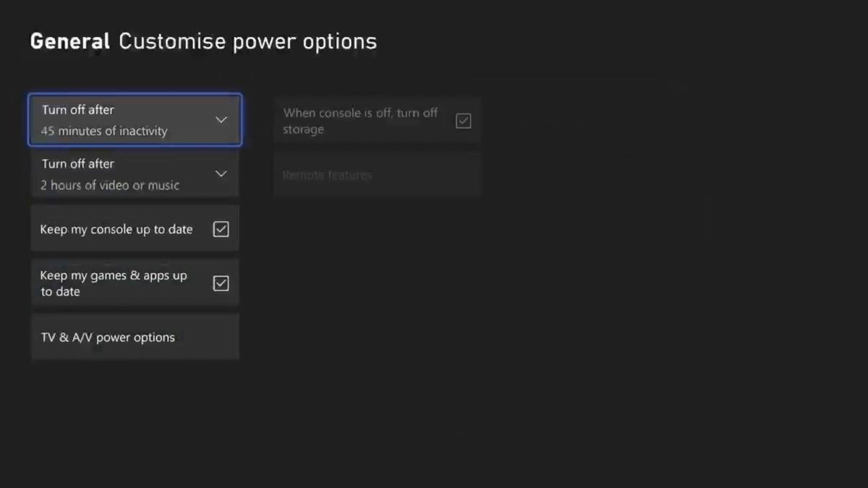
Task: Open the Turn off after inactivity dropdown
Action: (135, 120)
